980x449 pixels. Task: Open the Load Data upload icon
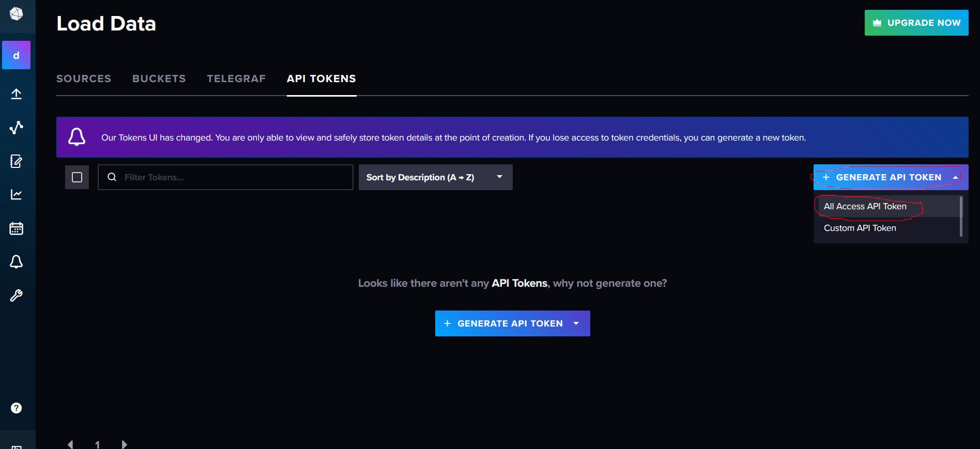tap(17, 94)
